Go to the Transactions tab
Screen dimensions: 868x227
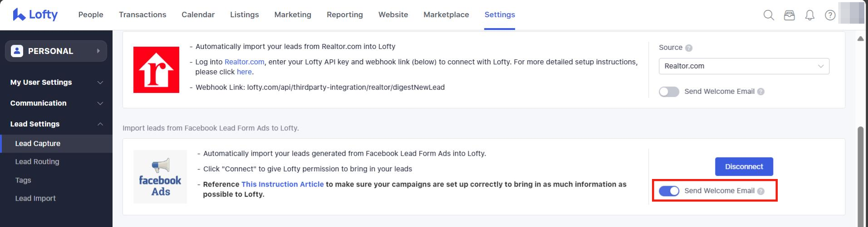point(142,14)
